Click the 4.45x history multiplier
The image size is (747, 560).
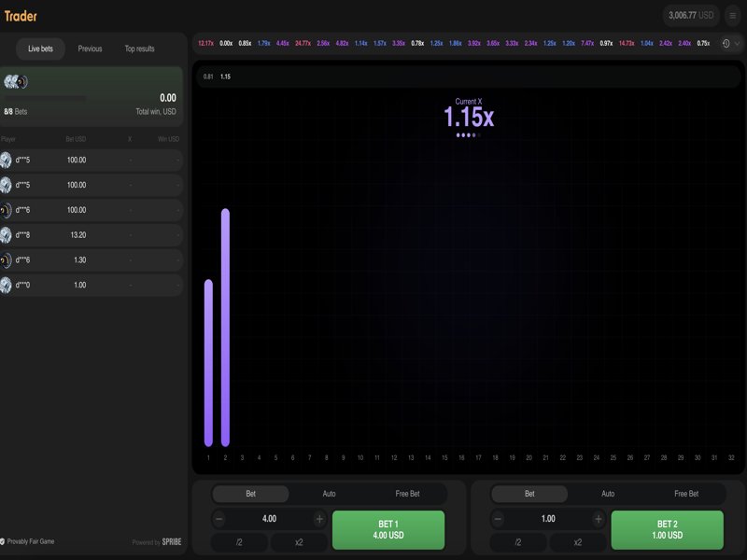click(283, 43)
